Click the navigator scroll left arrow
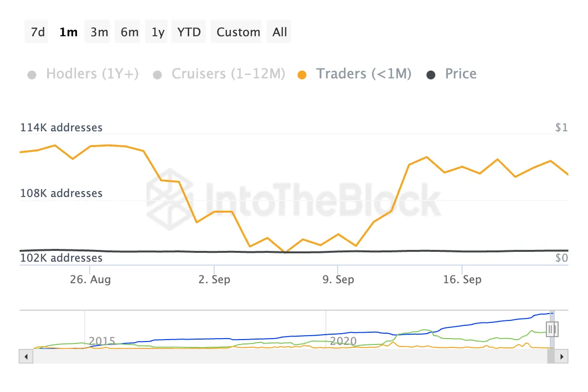This screenshot has width=588, height=392. point(24,356)
